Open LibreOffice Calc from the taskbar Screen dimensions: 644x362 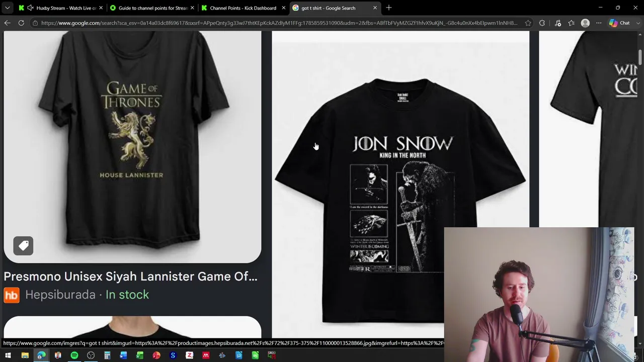[255, 356]
